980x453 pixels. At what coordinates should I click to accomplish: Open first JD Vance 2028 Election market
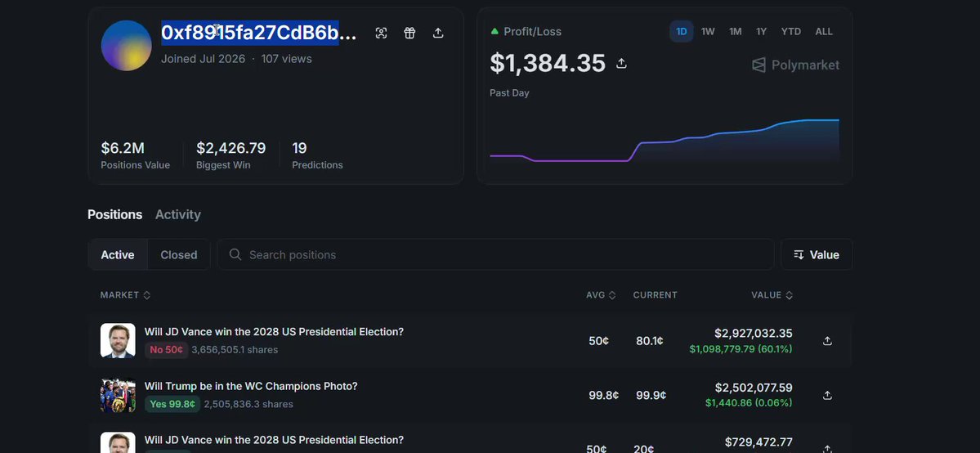[x=274, y=332]
